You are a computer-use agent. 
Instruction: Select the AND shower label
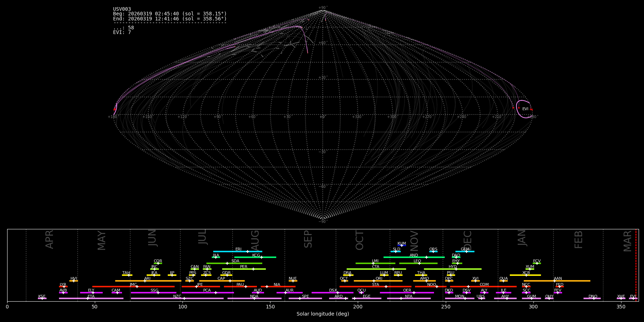point(414,255)
